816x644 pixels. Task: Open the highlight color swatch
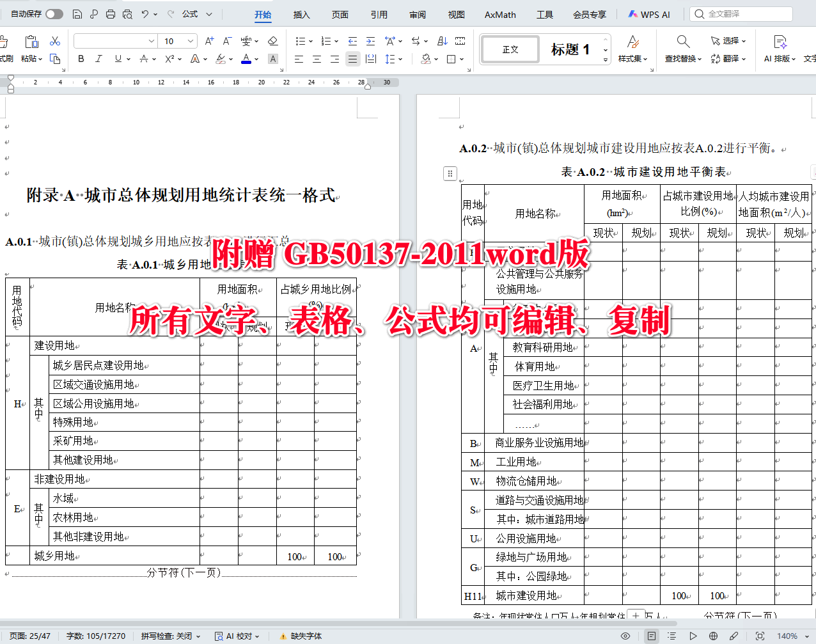tap(220, 59)
